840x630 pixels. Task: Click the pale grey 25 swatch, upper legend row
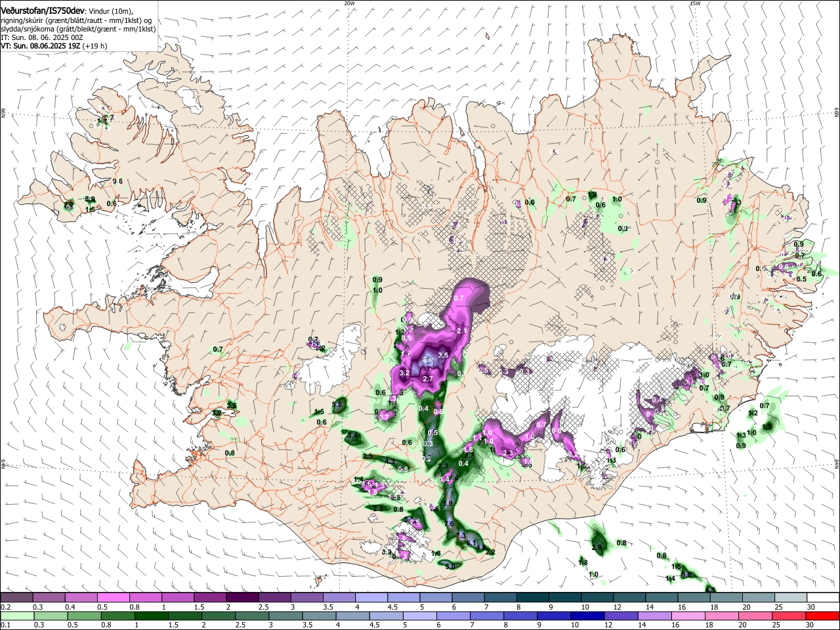coord(791,597)
